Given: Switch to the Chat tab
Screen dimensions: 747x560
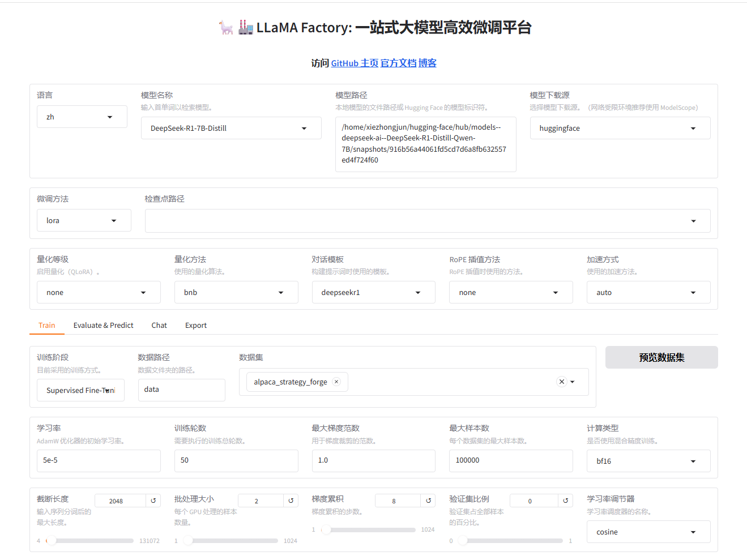Looking at the screenshot, I should point(159,325).
